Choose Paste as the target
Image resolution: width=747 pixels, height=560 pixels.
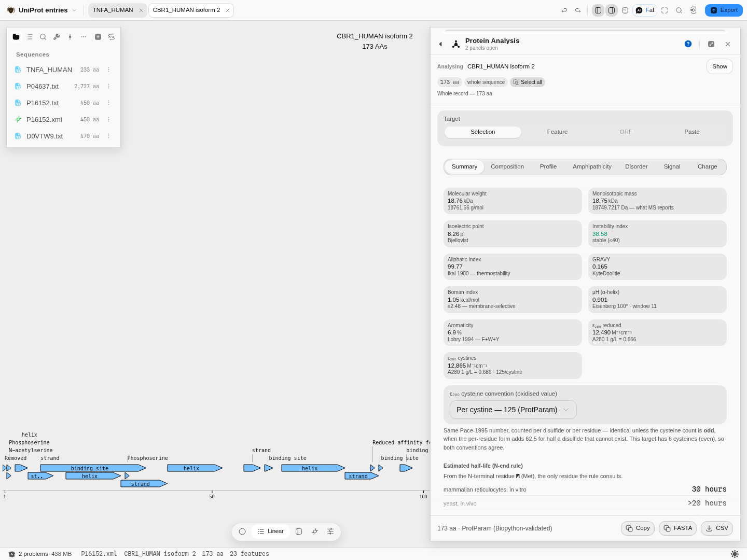coord(692,132)
